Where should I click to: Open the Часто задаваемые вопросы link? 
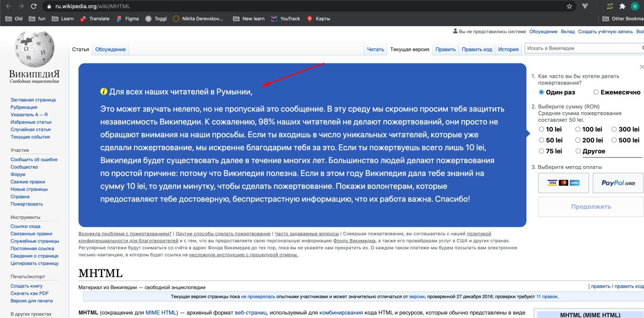306,233
